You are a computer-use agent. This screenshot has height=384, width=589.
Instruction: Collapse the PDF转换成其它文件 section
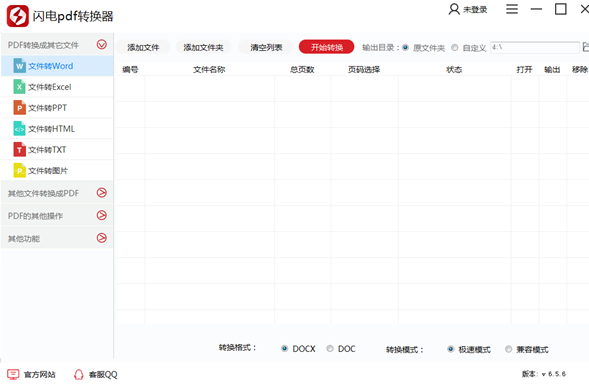(102, 45)
